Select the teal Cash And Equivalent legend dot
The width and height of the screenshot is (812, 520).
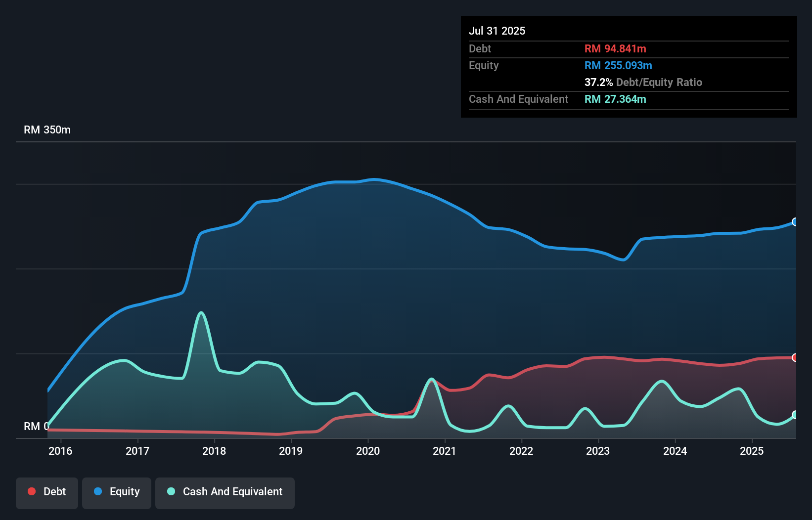(171, 491)
